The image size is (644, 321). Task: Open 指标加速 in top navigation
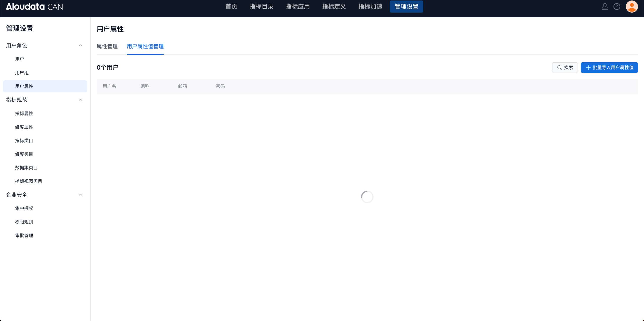[370, 7]
